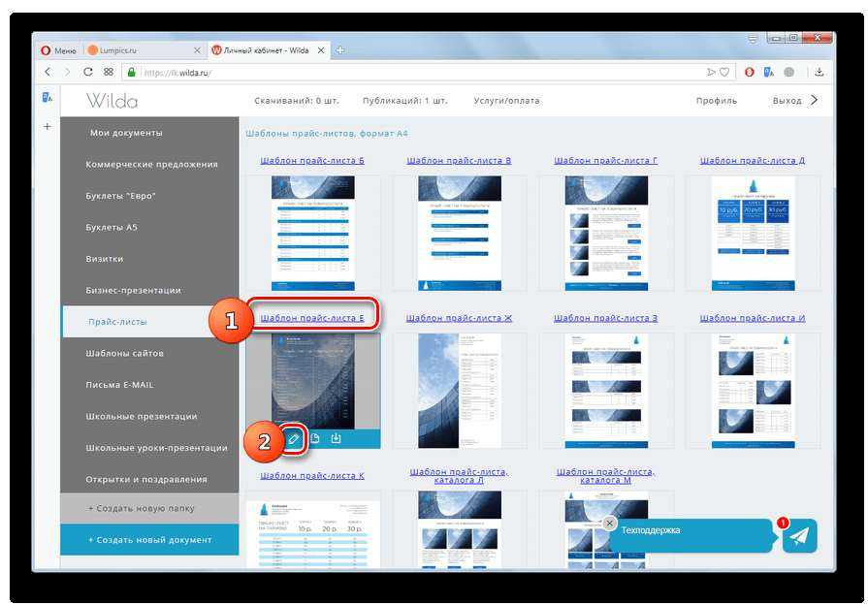Click the translator icon in Opera sidebar
The width and height of the screenshot is (868, 604).
(48, 98)
